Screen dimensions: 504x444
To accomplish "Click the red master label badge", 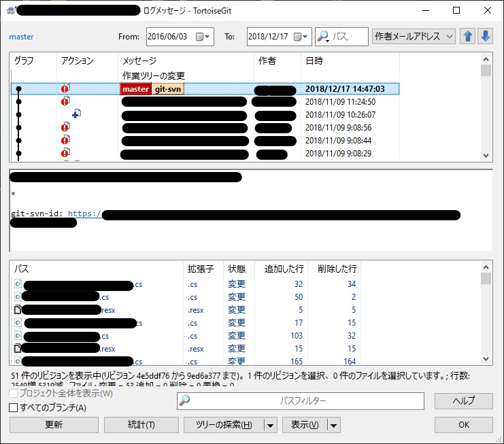I will [x=135, y=89].
